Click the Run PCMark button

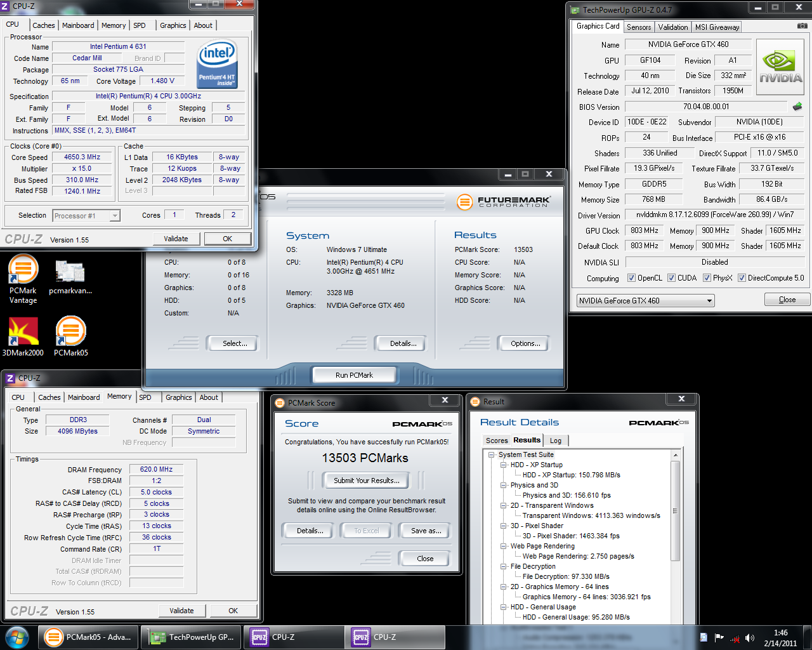(x=354, y=375)
